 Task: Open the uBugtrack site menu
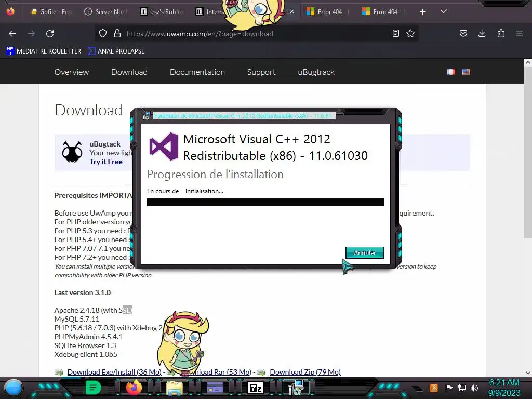pos(316,72)
